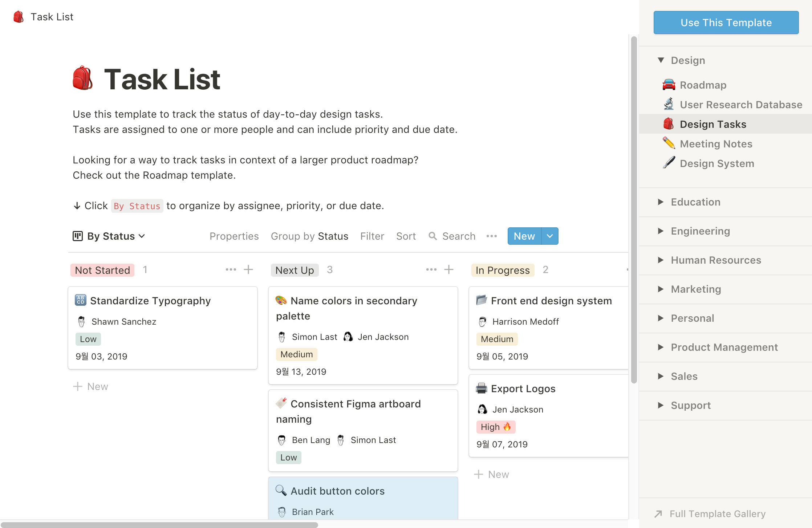812x528 pixels.
Task: Collapse the Design category triangle
Action: [x=661, y=60]
